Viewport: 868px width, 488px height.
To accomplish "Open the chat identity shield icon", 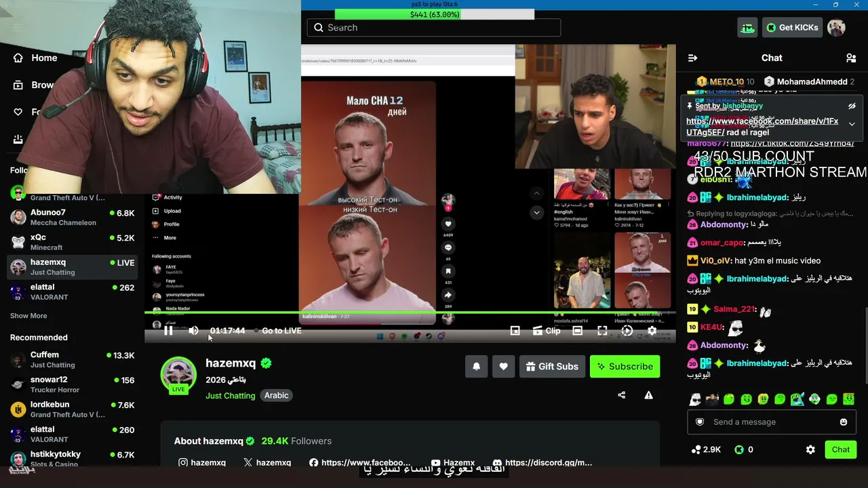I will (700, 422).
